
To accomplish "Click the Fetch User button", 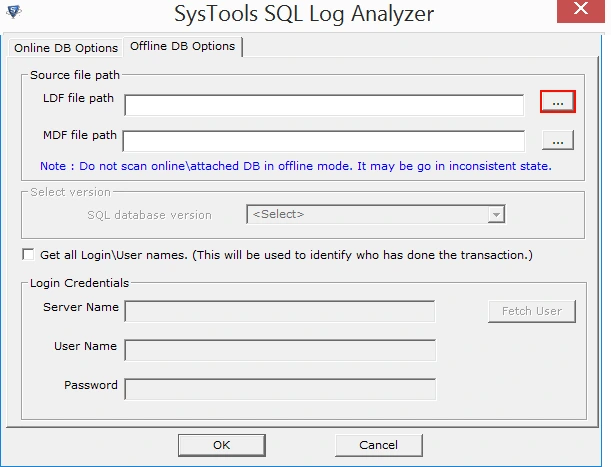I will click(x=532, y=311).
